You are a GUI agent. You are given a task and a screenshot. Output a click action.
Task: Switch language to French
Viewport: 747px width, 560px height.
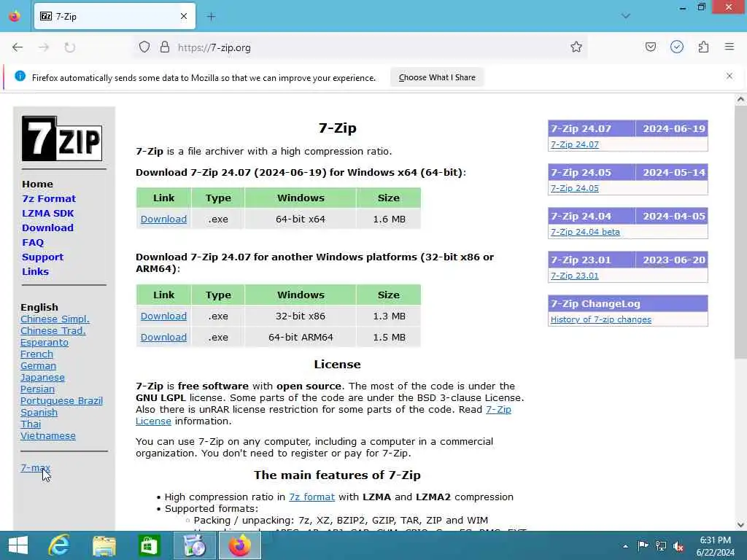tap(36, 354)
